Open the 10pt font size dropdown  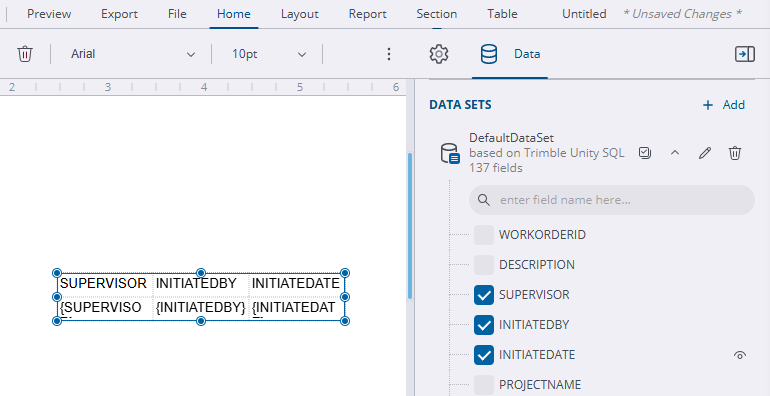(x=269, y=54)
